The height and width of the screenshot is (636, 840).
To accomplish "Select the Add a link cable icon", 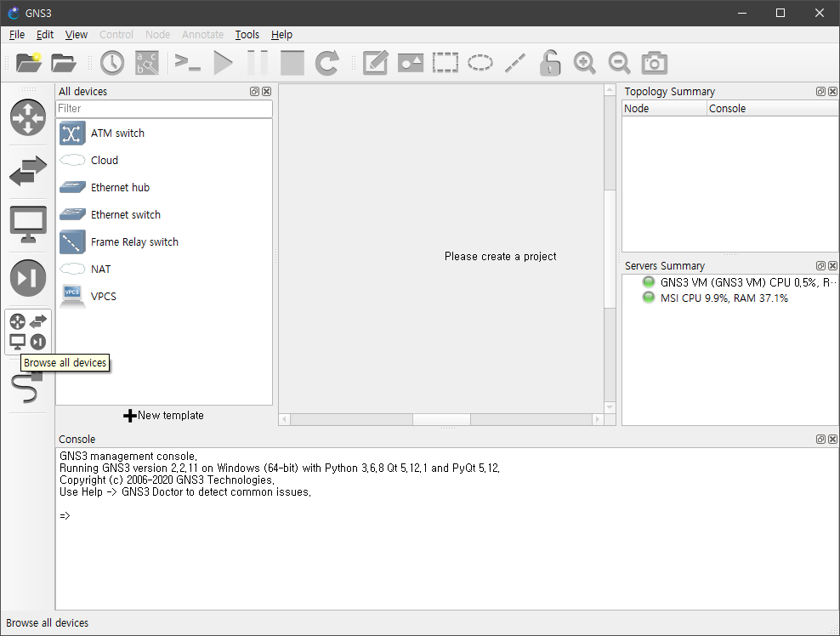I will click(x=28, y=387).
